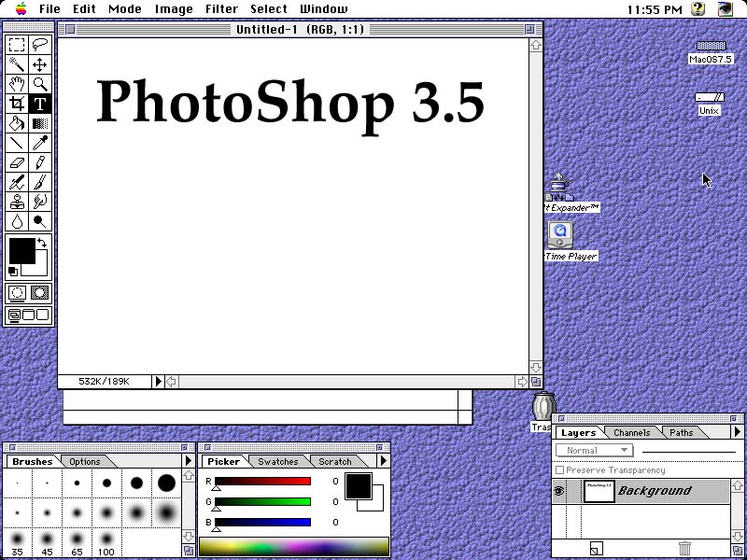
Task: Click the document's vertical scroll down arrow
Action: click(536, 367)
